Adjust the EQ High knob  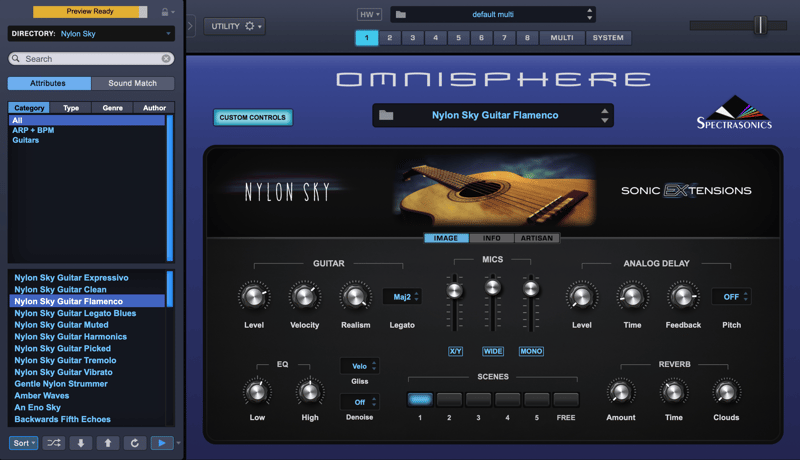310,392
